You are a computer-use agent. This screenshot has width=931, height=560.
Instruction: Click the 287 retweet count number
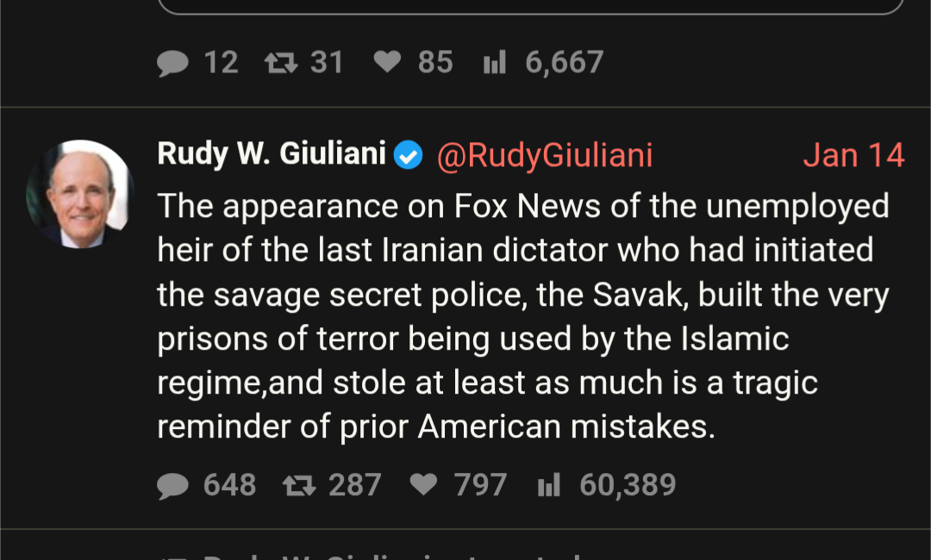[x=354, y=486]
